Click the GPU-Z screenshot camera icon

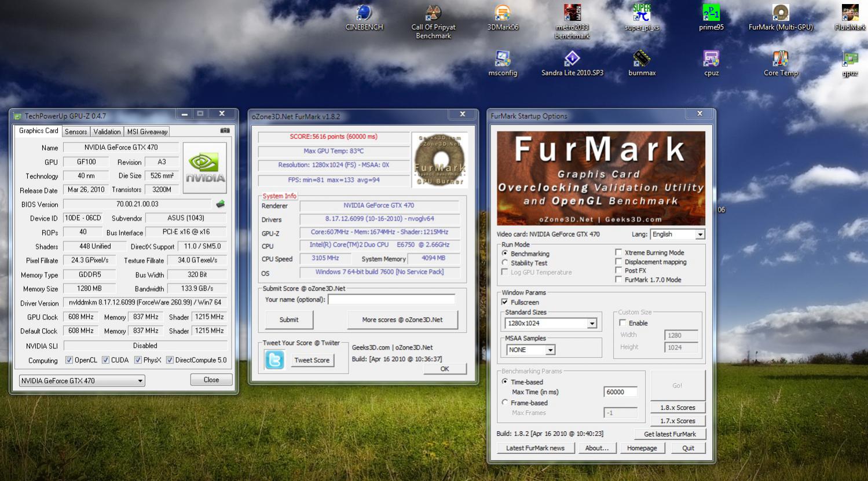pos(225,131)
